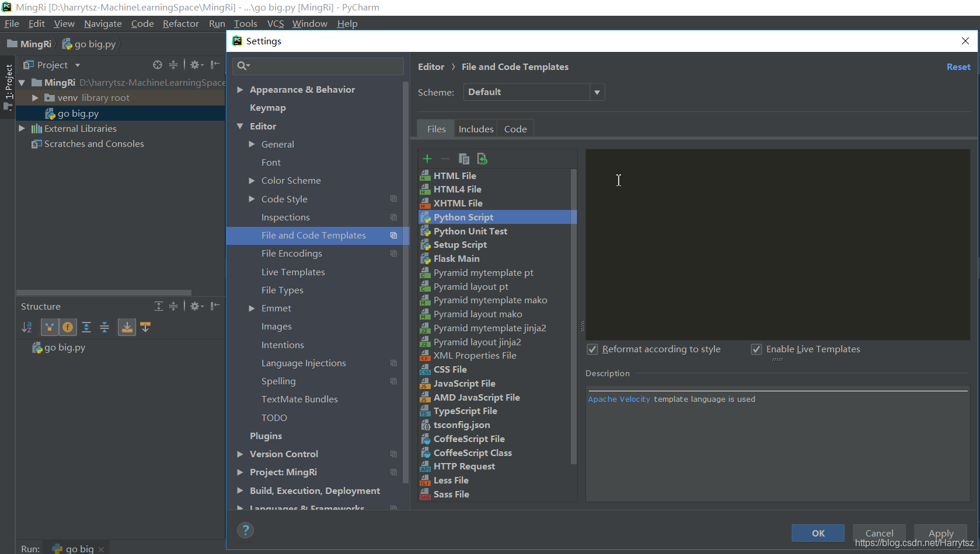
Task: Open the Tools menu
Action: [x=245, y=23]
